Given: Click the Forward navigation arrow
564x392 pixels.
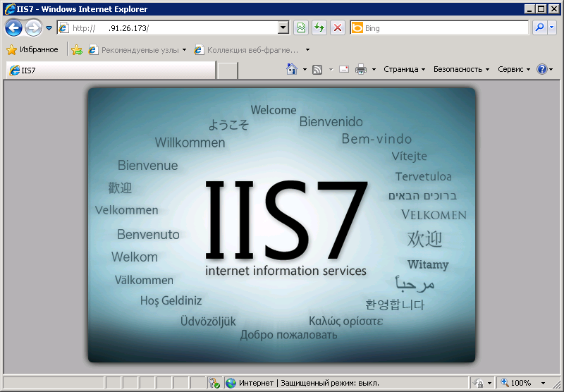Looking at the screenshot, I should click(x=33, y=27).
